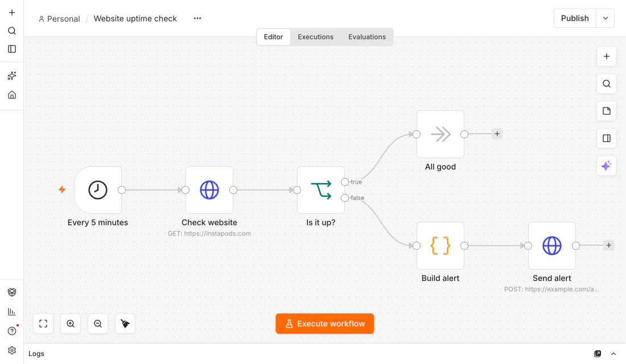626x364 pixels.
Task: Toggle the right side panel button
Action: click(607, 138)
